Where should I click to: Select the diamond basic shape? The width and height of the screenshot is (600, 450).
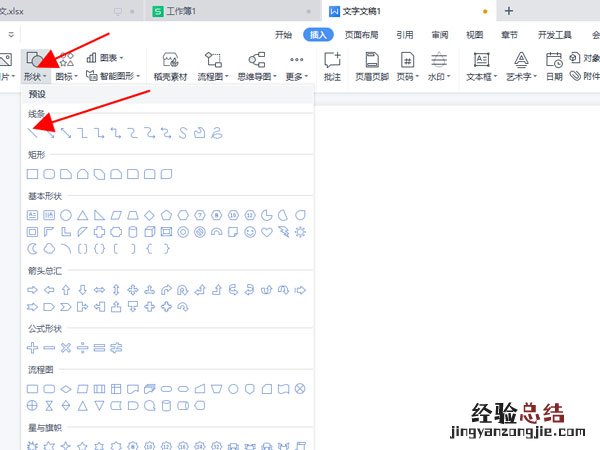(x=149, y=215)
